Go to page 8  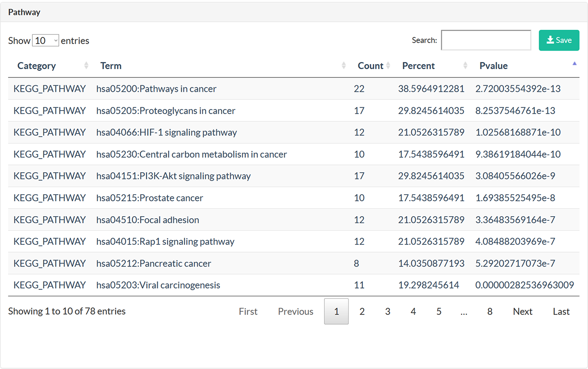click(490, 311)
